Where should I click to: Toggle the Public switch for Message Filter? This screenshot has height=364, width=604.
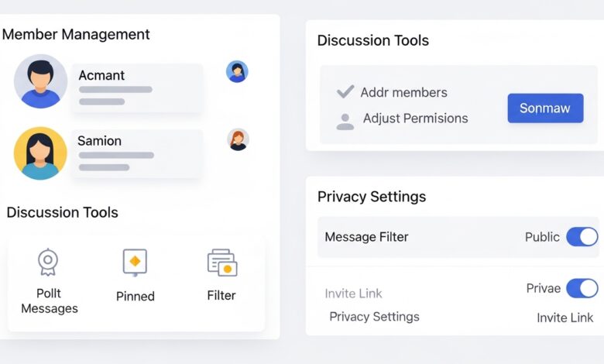[582, 237]
